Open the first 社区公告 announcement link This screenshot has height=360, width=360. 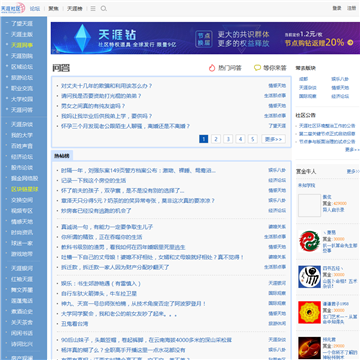pyautogui.click(x=327, y=126)
